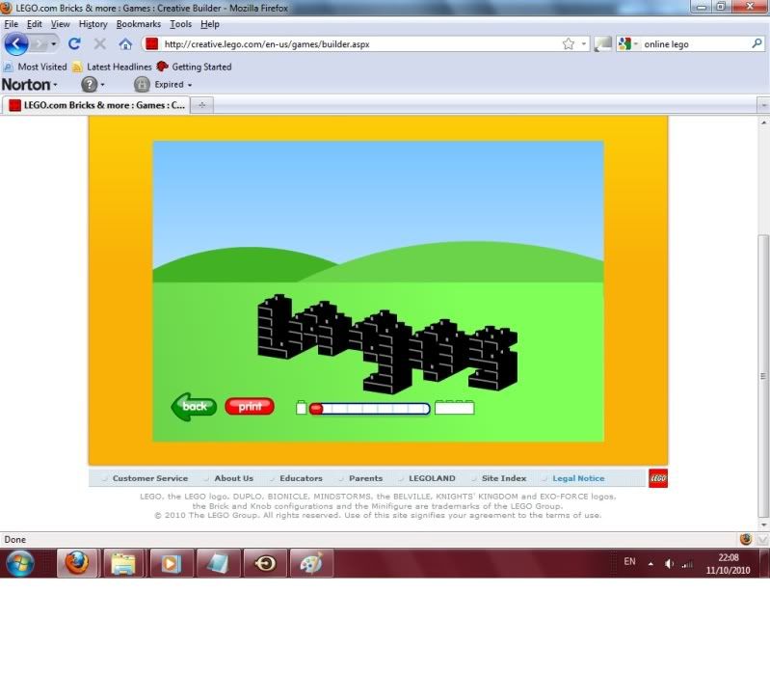Open the volume speaker icon in tray
The width and height of the screenshot is (770, 700).
point(669,564)
